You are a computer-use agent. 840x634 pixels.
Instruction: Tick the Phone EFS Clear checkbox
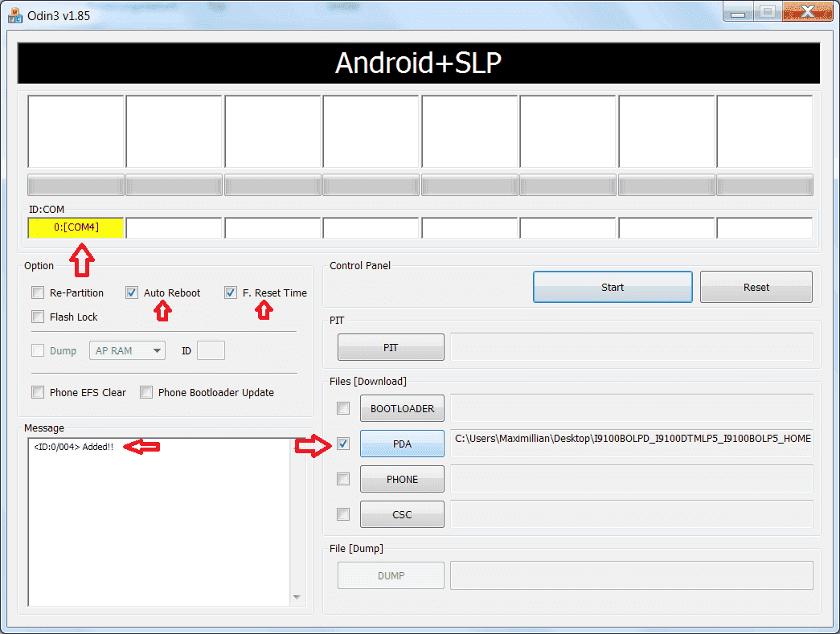37,392
